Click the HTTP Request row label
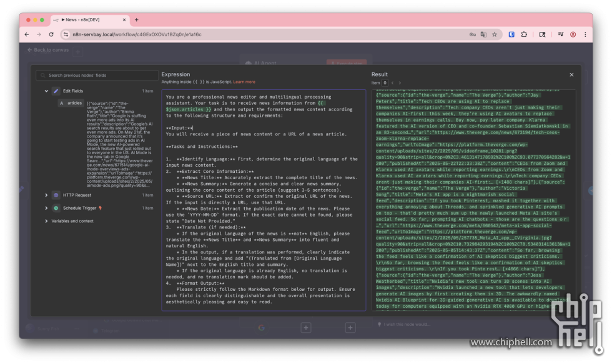This screenshot has width=612, height=364. [x=77, y=195]
